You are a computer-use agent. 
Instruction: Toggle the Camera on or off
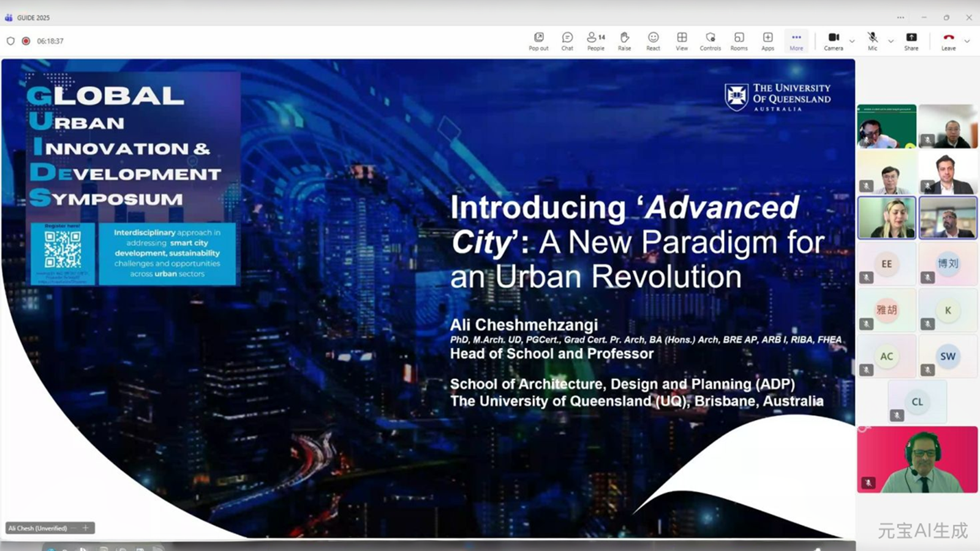coord(833,40)
